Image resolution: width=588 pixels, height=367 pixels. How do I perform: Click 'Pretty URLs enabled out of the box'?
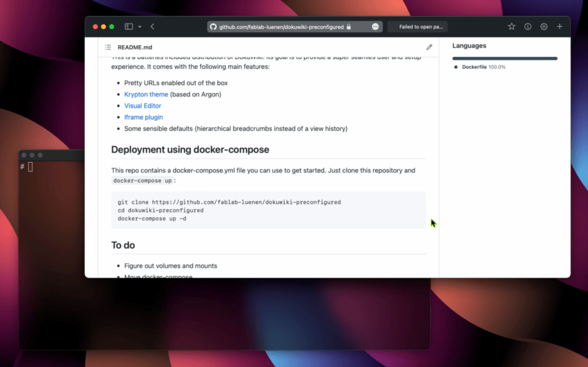point(176,83)
